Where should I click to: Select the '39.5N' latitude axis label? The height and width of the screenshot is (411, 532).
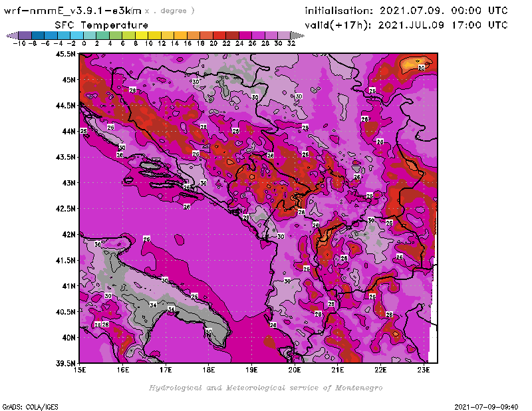click(65, 364)
